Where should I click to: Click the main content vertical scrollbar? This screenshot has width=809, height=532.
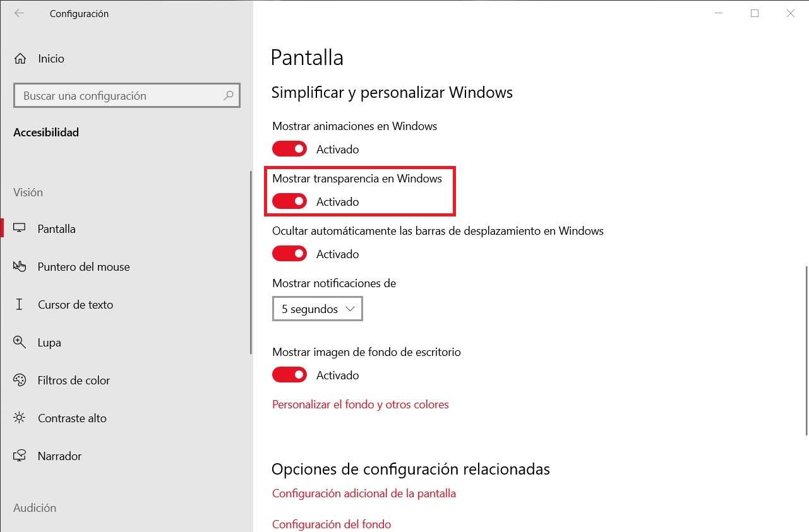pos(806,350)
